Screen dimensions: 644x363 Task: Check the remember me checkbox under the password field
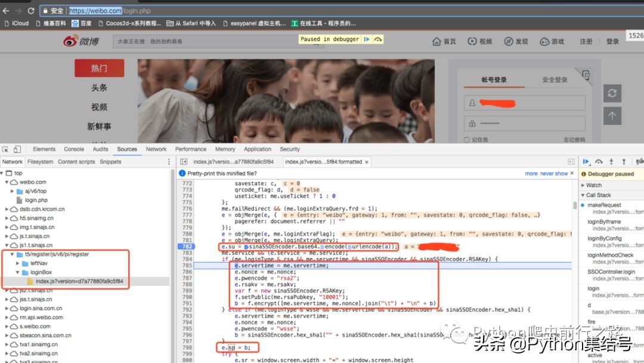point(466,139)
